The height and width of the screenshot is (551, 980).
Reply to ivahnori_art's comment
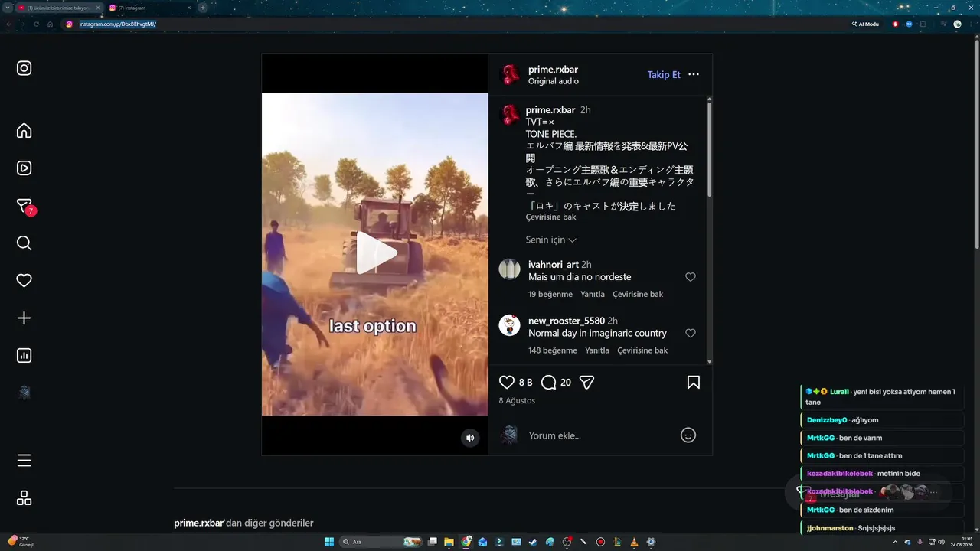click(x=593, y=295)
